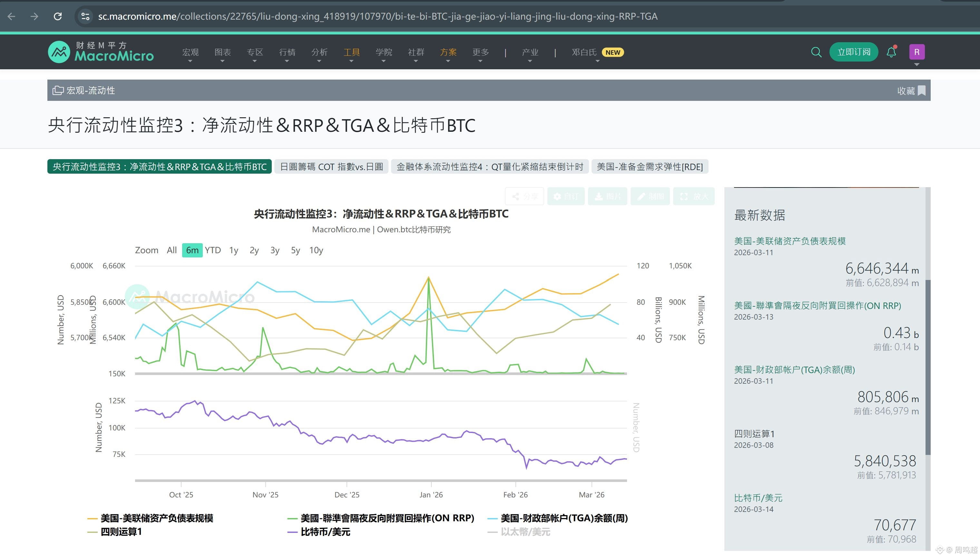Click the browser address bar URL
Image resolution: width=980 pixels, height=558 pixels.
click(378, 16)
